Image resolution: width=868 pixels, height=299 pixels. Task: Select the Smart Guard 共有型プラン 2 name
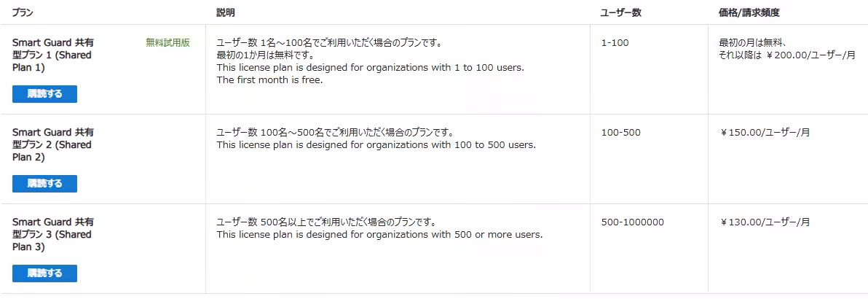[52, 145]
